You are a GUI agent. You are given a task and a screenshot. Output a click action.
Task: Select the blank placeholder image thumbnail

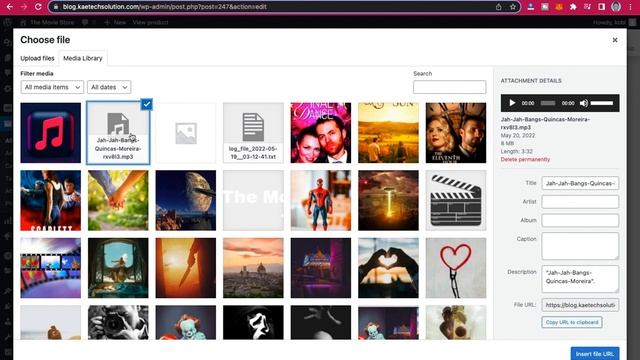point(186,133)
